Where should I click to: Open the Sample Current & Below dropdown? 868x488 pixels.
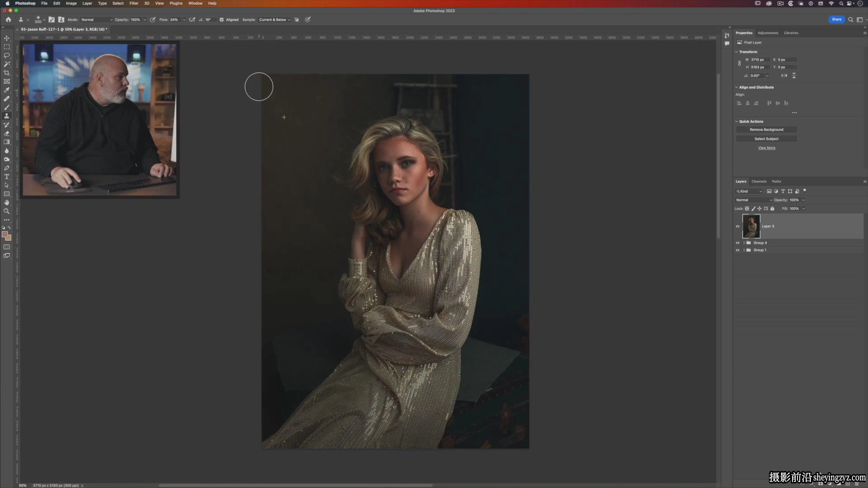pos(274,20)
